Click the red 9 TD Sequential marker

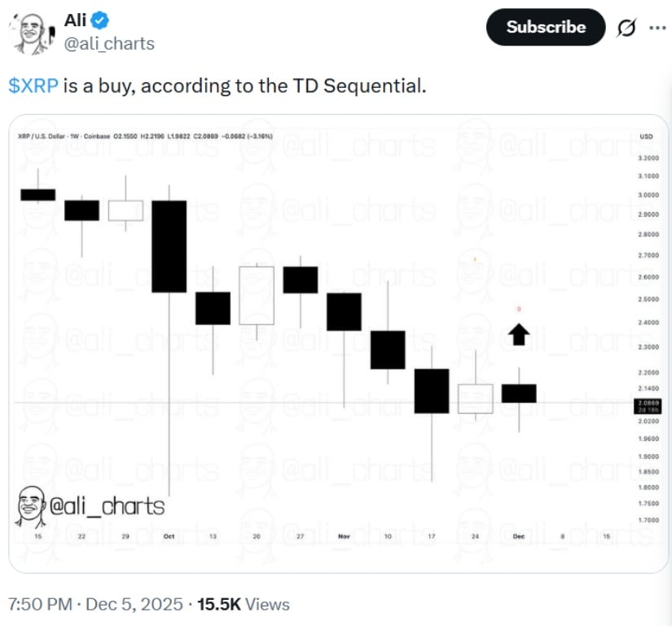coord(519,309)
